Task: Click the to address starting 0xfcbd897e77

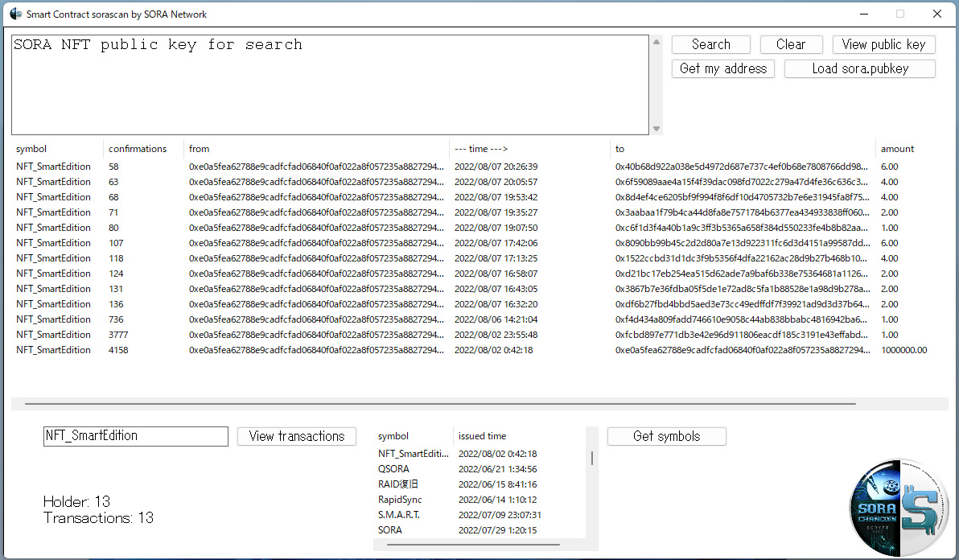Action: tap(742, 335)
